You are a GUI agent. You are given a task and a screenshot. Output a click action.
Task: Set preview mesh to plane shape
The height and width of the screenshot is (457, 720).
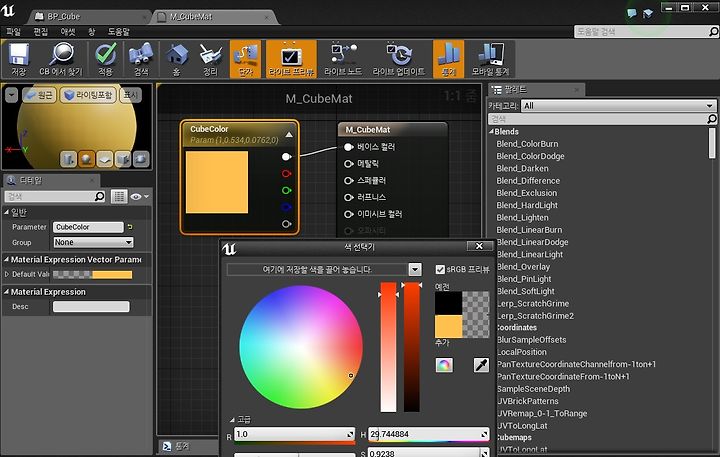click(105, 159)
